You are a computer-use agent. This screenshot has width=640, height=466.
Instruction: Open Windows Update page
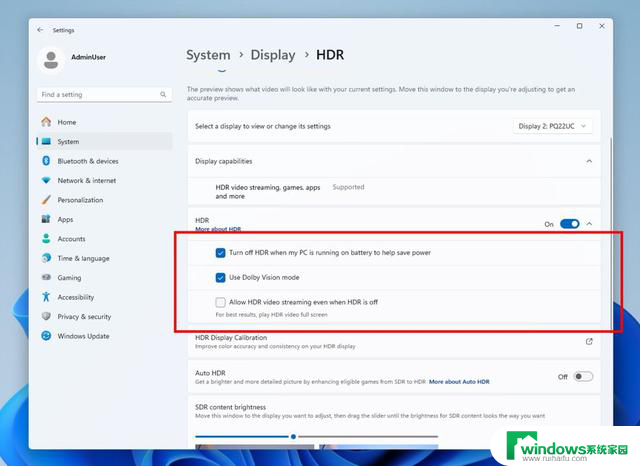[x=104, y=336]
